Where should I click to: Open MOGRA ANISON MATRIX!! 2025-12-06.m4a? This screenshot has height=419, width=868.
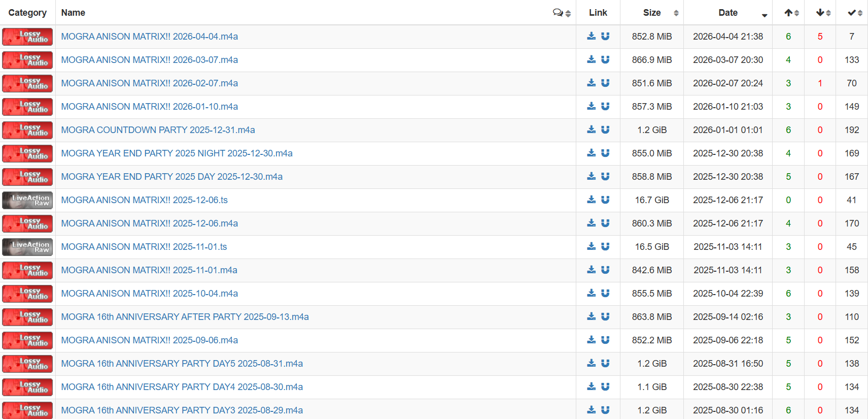tap(150, 223)
